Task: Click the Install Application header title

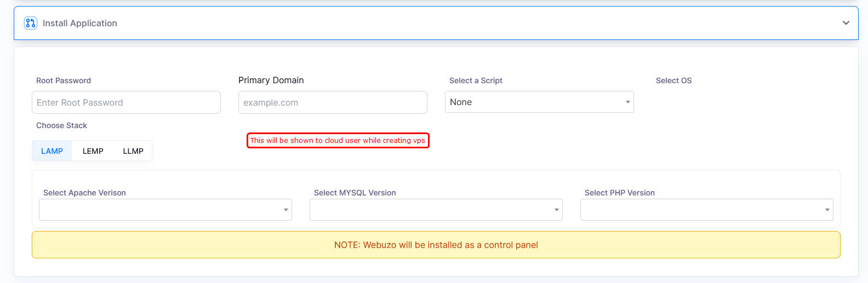Action: click(80, 23)
